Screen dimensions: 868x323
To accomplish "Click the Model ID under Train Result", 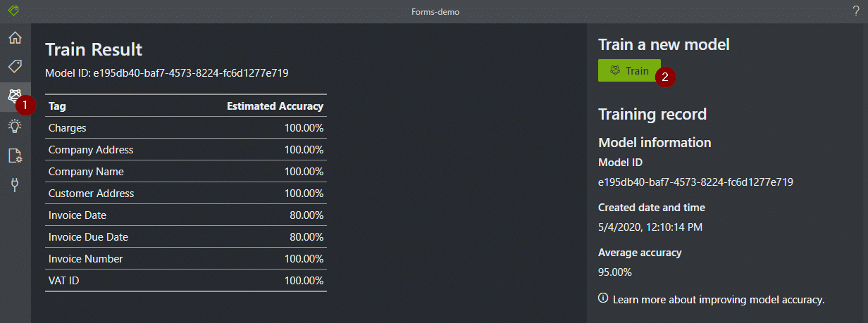I will pos(166,72).
